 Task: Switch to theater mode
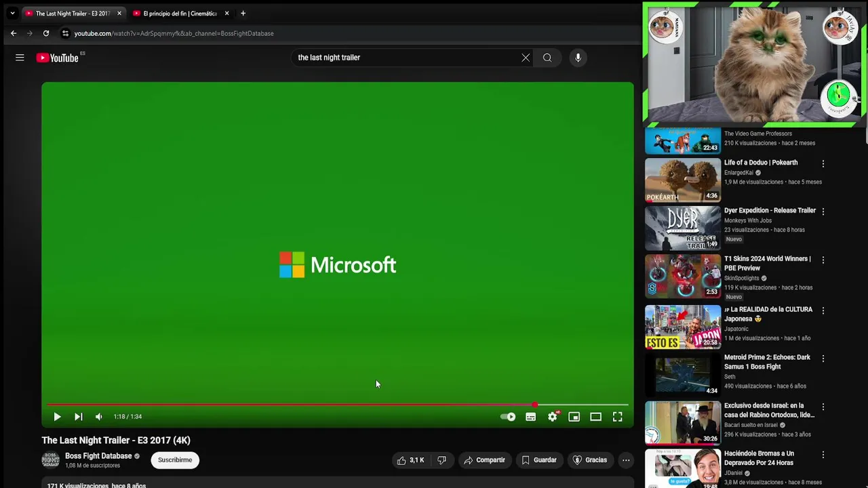(596, 417)
